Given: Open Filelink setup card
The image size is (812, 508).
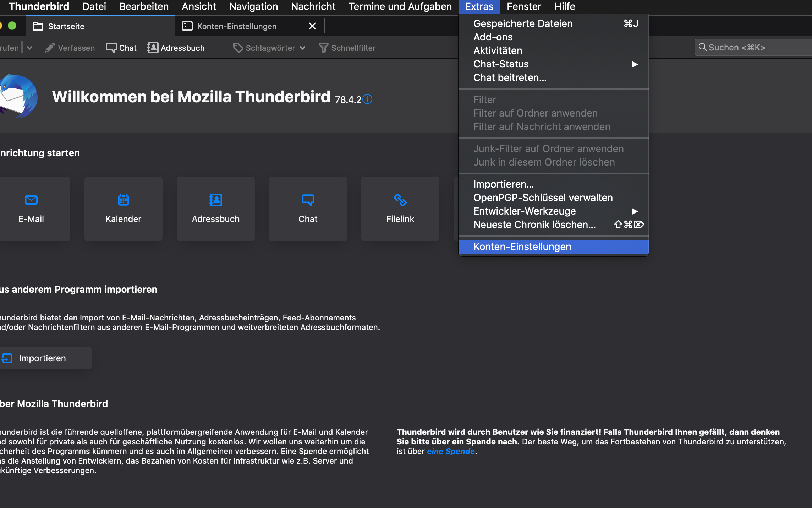Looking at the screenshot, I should (x=400, y=209).
